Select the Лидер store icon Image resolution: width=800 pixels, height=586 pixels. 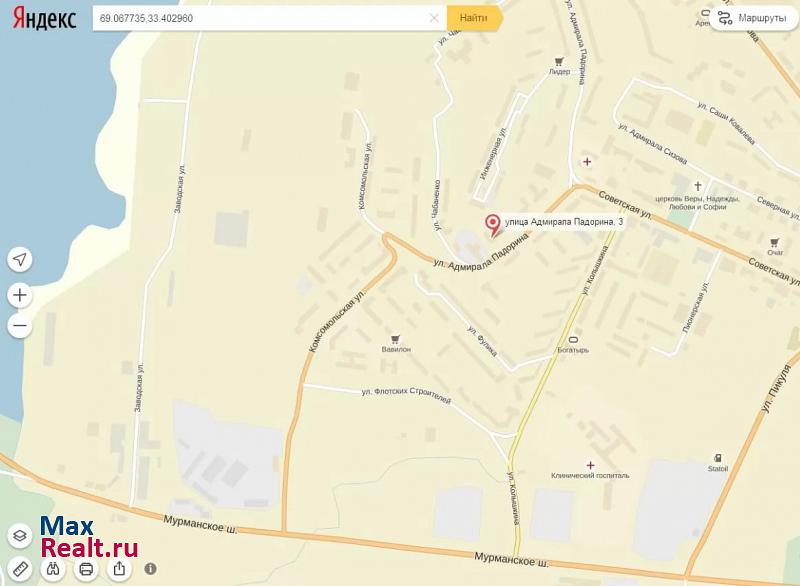[559, 62]
